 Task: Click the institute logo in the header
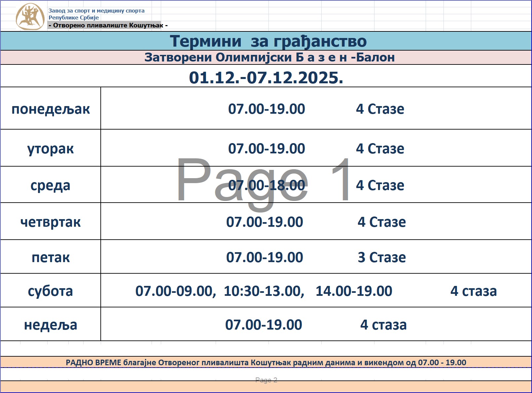tap(30, 17)
